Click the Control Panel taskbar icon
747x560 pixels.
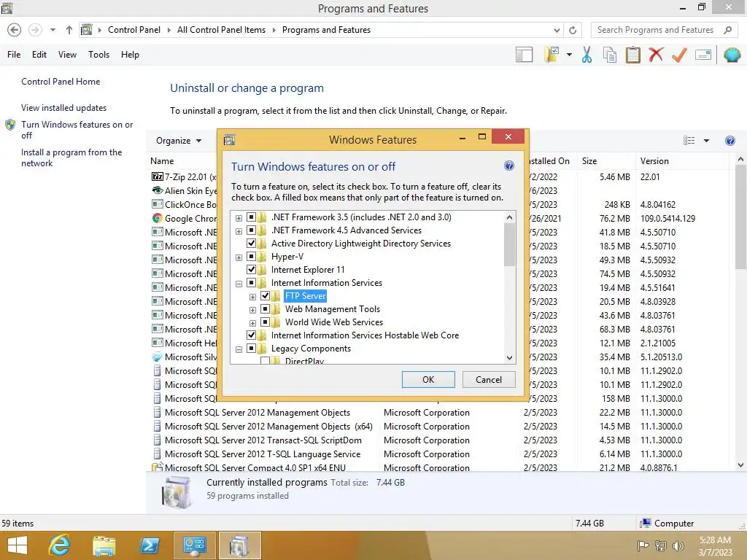[194, 545]
